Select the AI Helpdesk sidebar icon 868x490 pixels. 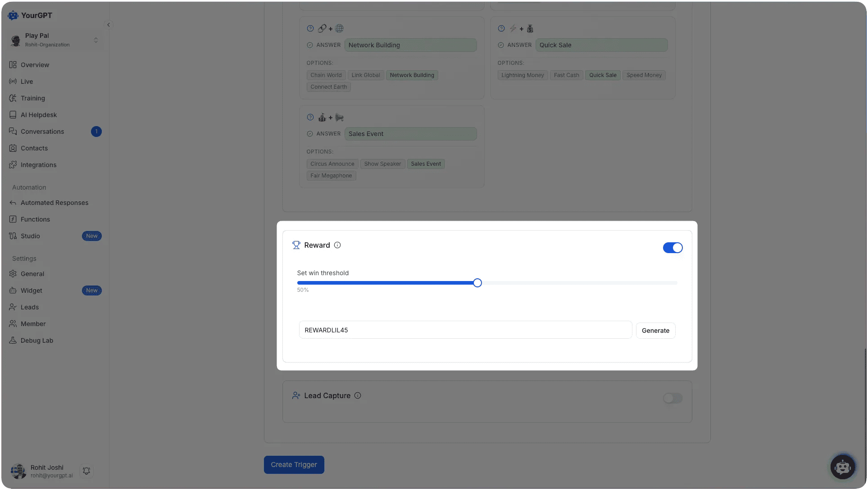click(13, 114)
